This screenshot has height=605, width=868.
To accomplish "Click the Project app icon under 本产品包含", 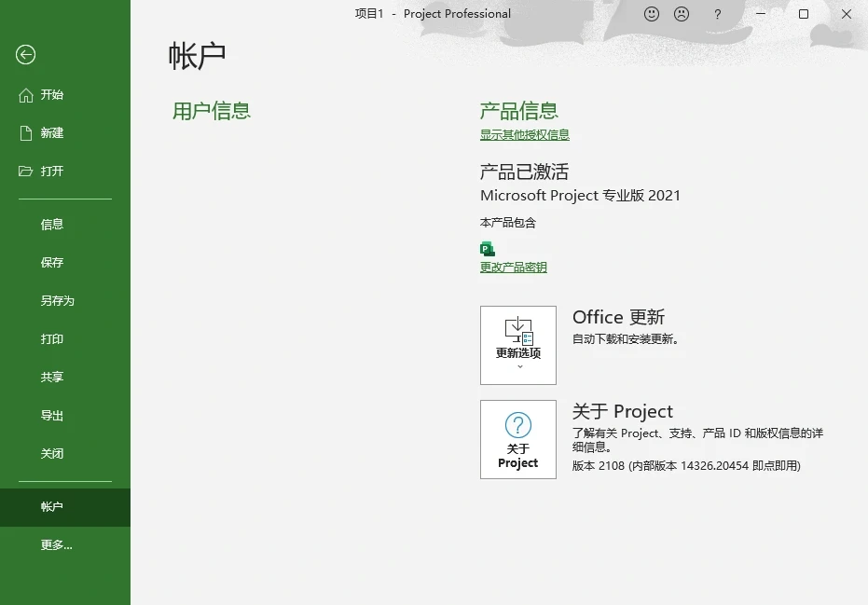I will pos(487,249).
